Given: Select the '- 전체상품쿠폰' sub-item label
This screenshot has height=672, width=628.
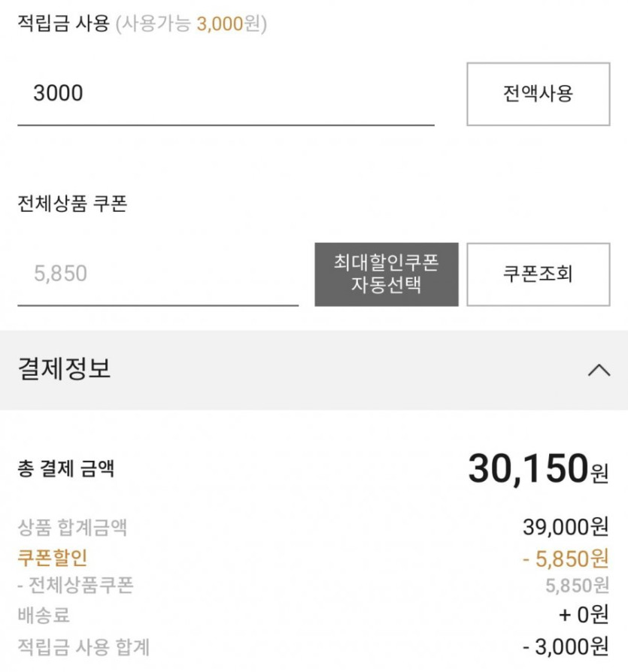Looking at the screenshot, I should click(x=75, y=586).
